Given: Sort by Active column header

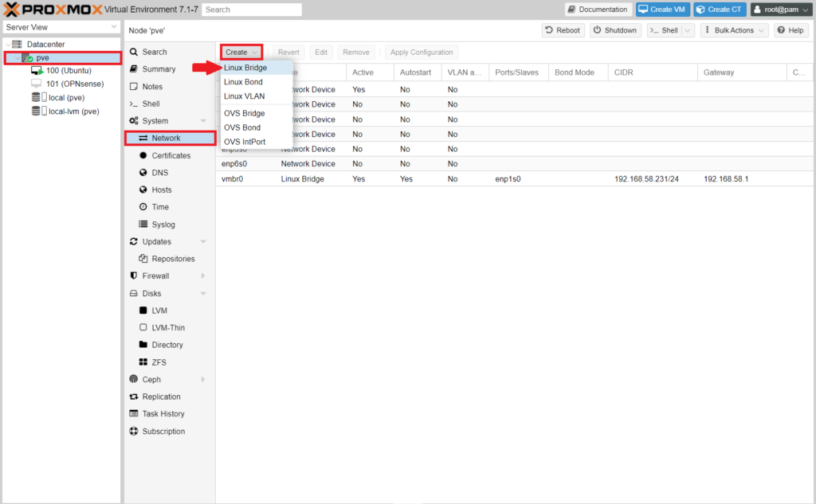Looking at the screenshot, I should pyautogui.click(x=370, y=72).
